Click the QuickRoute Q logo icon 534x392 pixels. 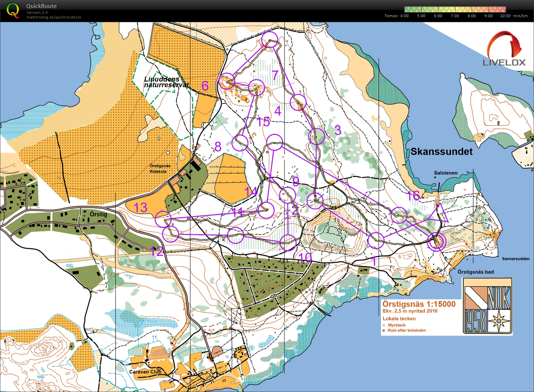click(13, 10)
